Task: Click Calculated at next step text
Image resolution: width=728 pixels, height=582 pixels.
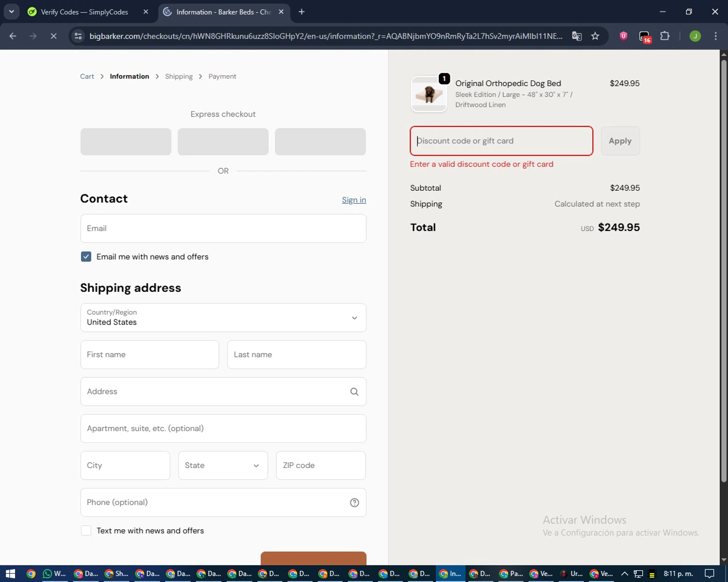Action: (597, 204)
